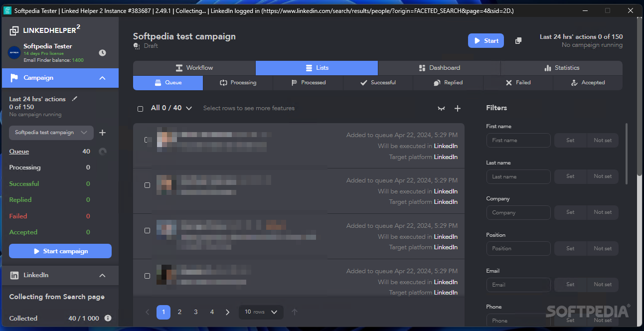Click Set for Company filter
The width and height of the screenshot is (644, 331).
click(x=570, y=212)
